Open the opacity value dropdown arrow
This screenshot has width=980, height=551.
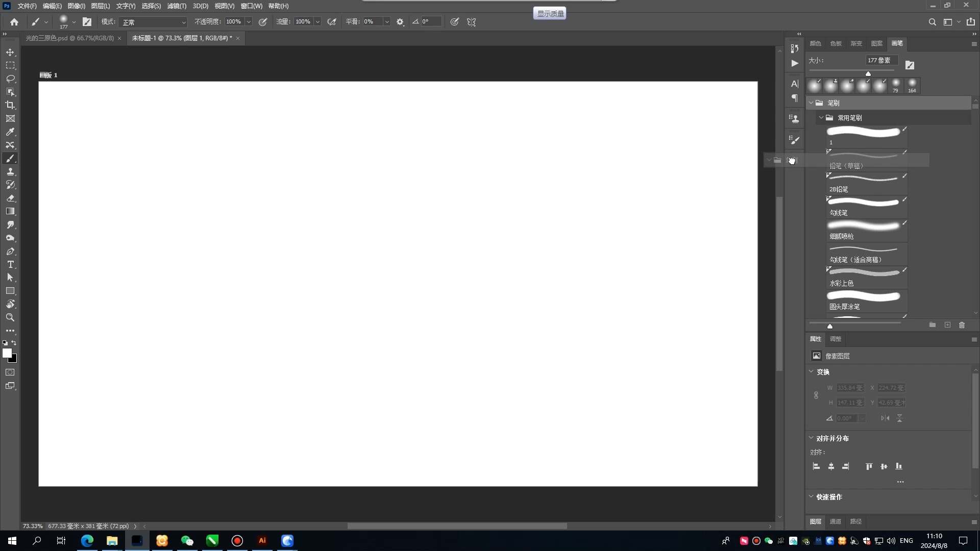[x=249, y=22]
